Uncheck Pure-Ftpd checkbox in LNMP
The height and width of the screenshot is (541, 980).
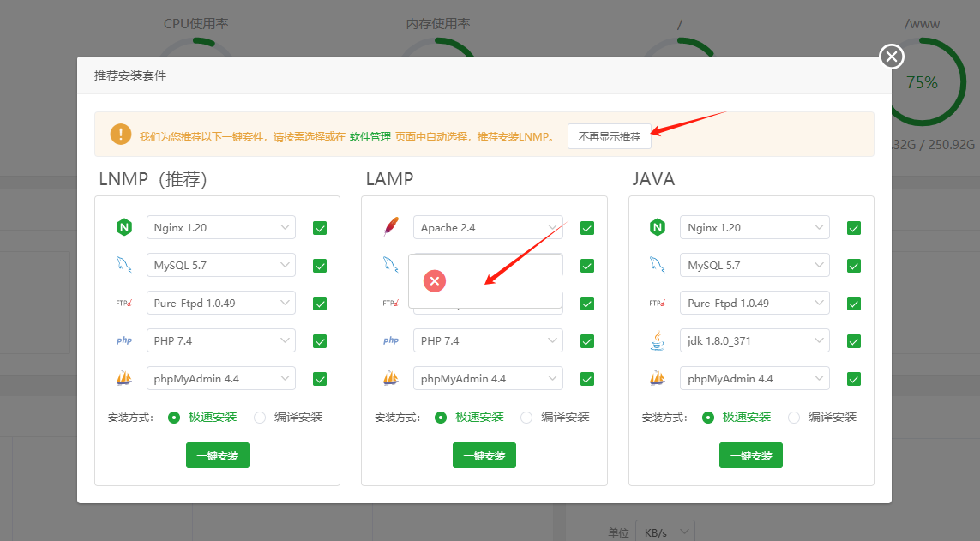320,304
